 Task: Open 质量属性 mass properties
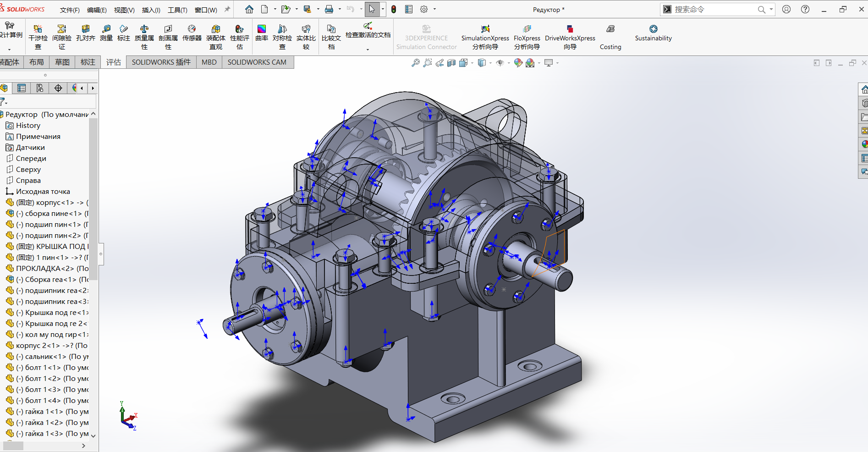click(x=144, y=37)
